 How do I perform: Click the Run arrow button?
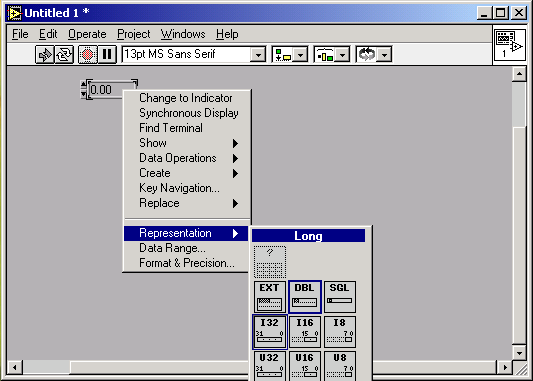point(45,54)
